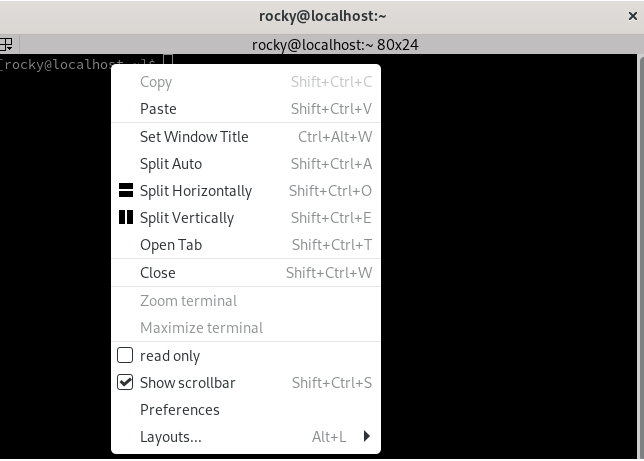The height and width of the screenshot is (461, 644).
Task: Toggle the read only checkbox
Action: (x=125, y=356)
